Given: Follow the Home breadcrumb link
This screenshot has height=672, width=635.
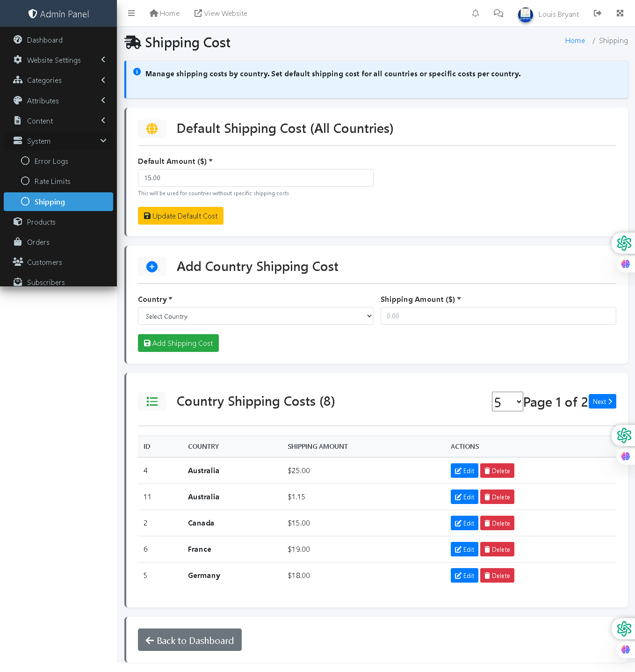Looking at the screenshot, I should (x=575, y=41).
